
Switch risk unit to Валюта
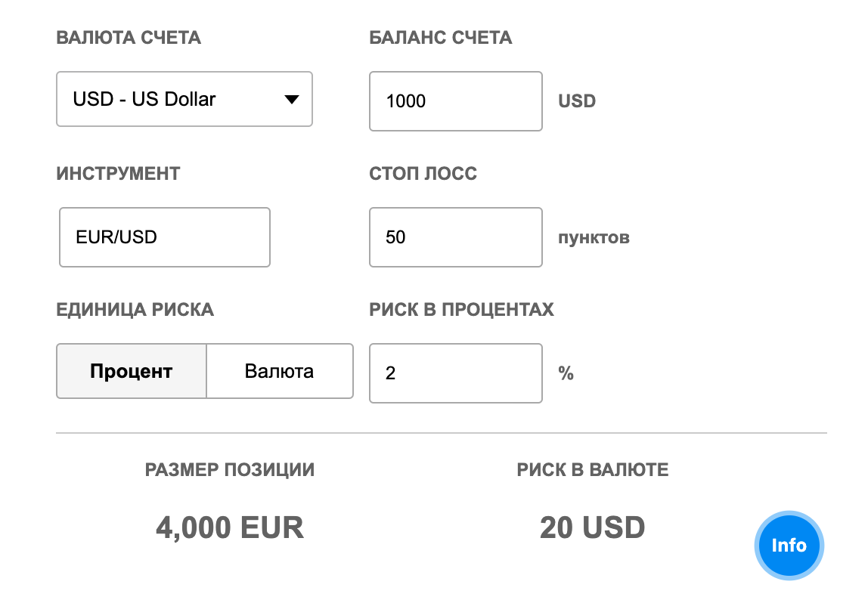point(279,371)
